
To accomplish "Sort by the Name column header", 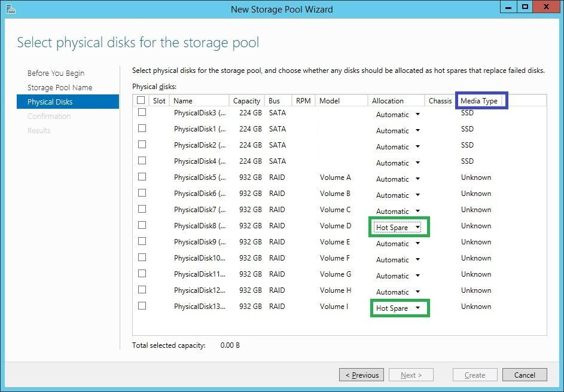I will 199,100.
